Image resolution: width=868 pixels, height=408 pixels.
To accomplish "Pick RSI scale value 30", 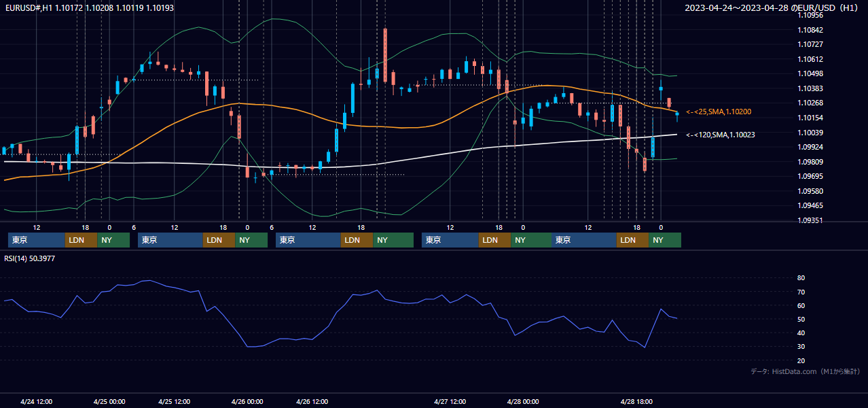I will click(x=801, y=347).
